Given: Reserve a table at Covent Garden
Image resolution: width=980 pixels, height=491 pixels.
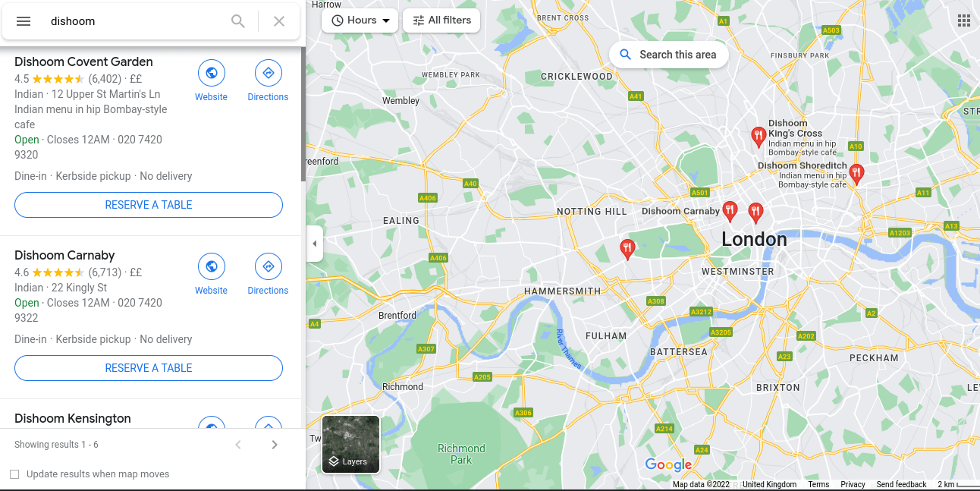Looking at the screenshot, I should point(149,205).
